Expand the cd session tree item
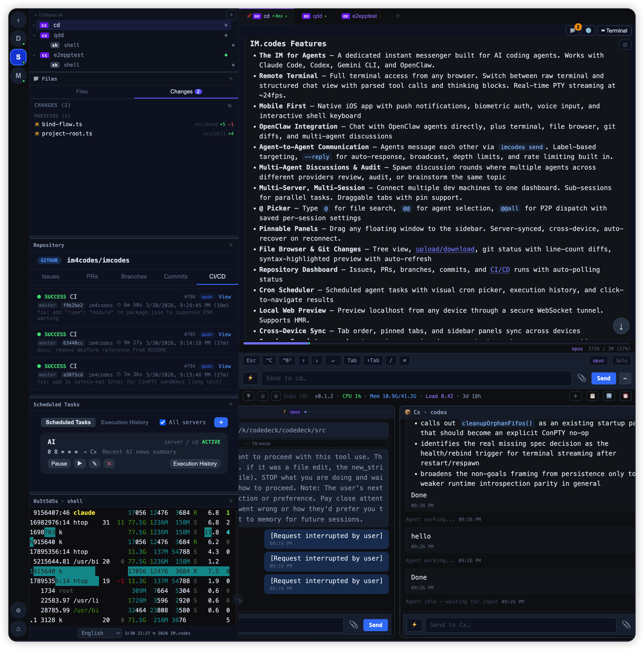 [34, 25]
